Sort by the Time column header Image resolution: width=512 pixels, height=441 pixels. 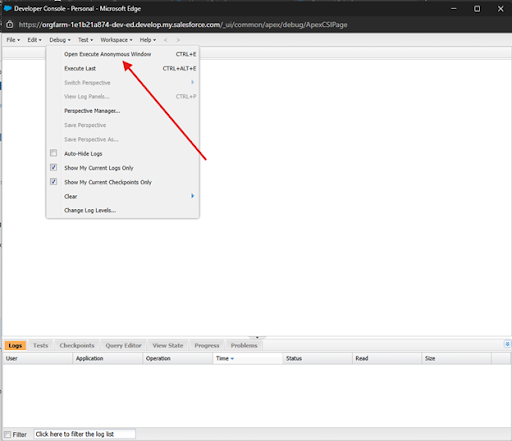click(x=247, y=358)
